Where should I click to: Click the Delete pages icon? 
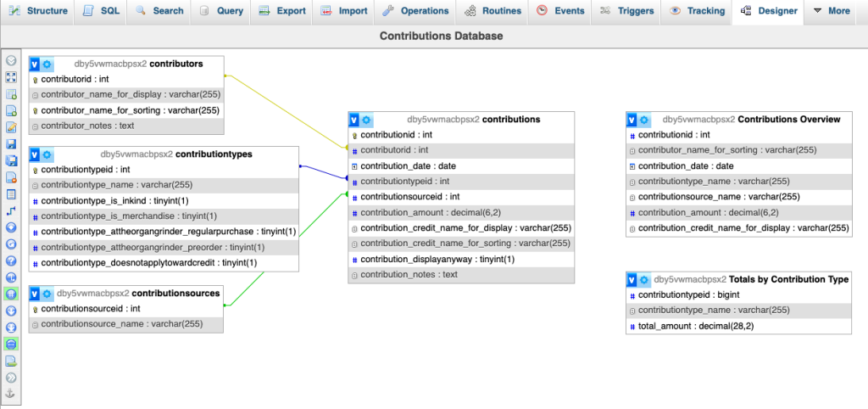pyautogui.click(x=10, y=177)
